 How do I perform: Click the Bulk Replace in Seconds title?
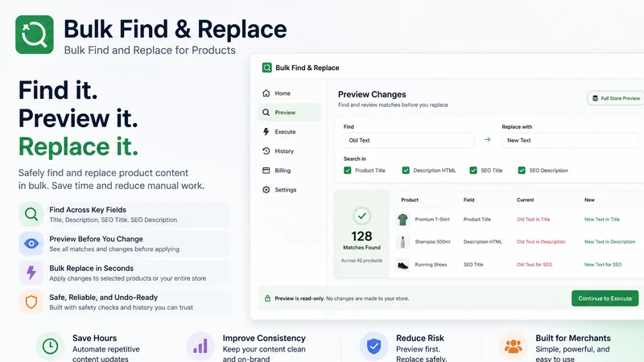(x=91, y=269)
